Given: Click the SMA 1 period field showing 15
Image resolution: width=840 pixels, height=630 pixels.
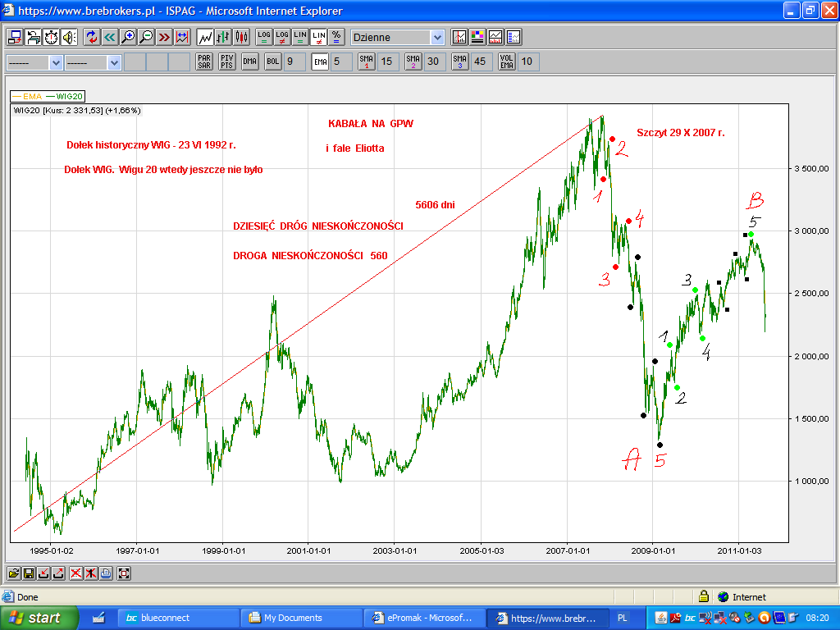Looking at the screenshot, I should (x=388, y=62).
